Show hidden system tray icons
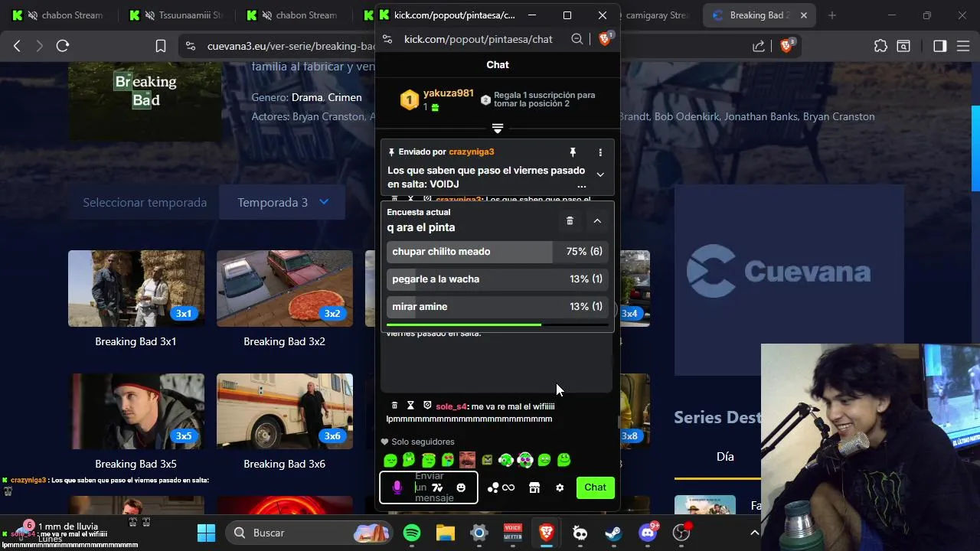This screenshot has height=551, width=980. [754, 533]
